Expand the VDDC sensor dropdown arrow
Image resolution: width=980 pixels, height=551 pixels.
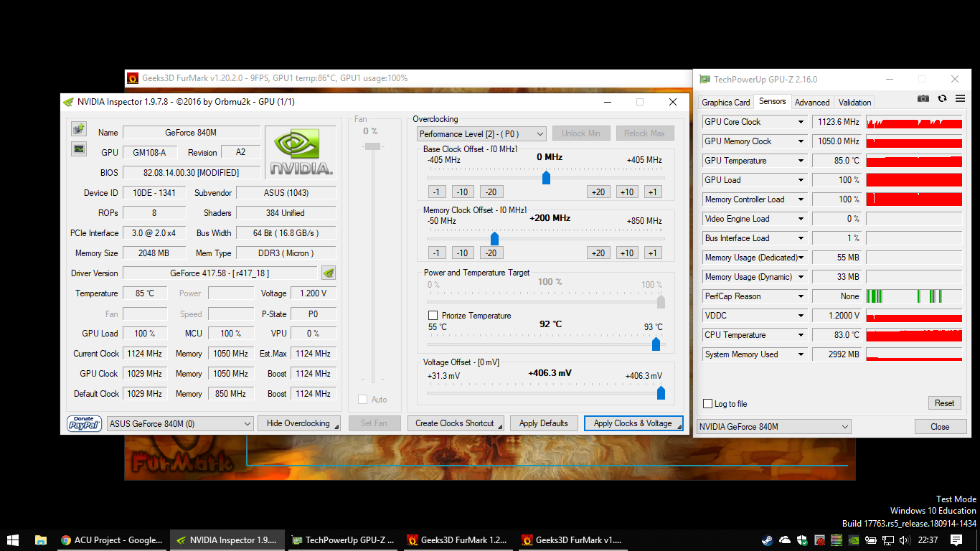pos(801,316)
